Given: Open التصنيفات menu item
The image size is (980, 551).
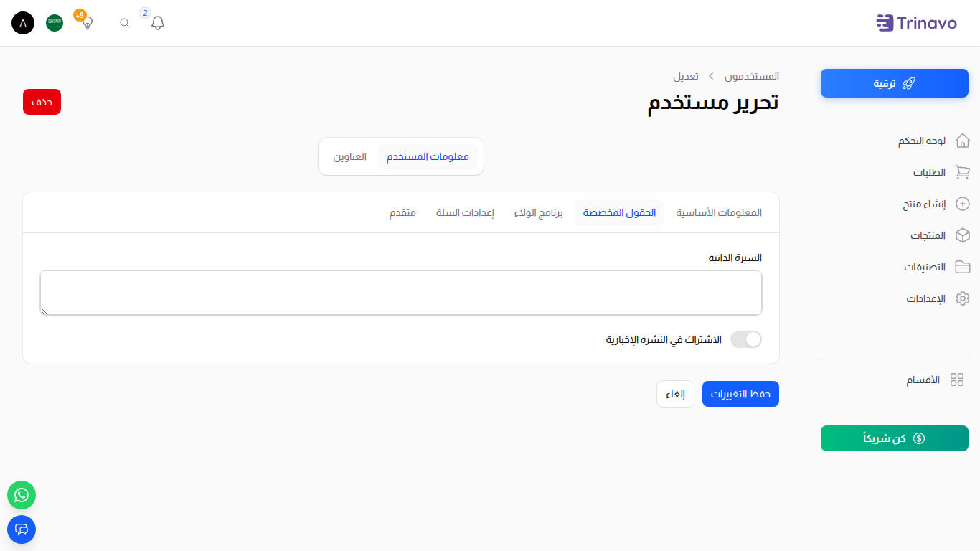Looking at the screenshot, I should point(925,267).
